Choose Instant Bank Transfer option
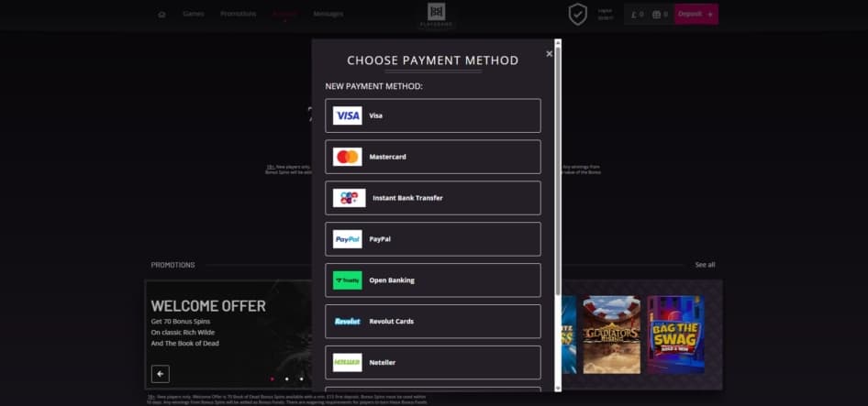The width and height of the screenshot is (868, 406). pos(433,198)
